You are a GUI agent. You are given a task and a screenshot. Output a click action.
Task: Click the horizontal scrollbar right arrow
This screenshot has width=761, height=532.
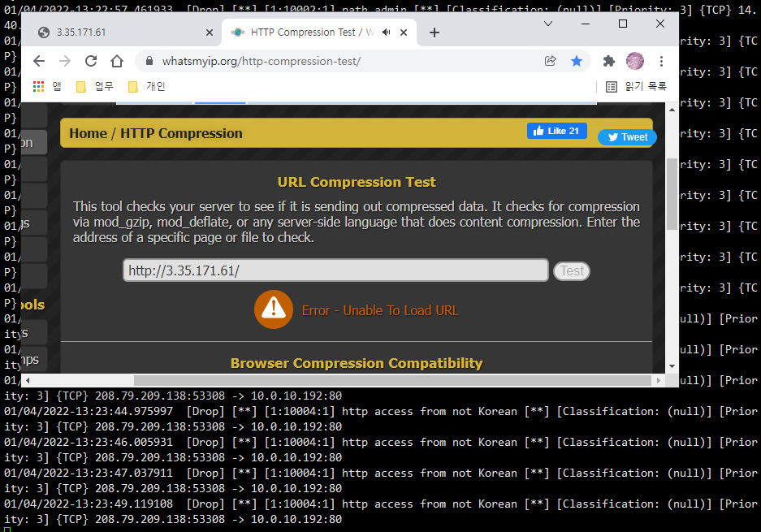click(658, 380)
